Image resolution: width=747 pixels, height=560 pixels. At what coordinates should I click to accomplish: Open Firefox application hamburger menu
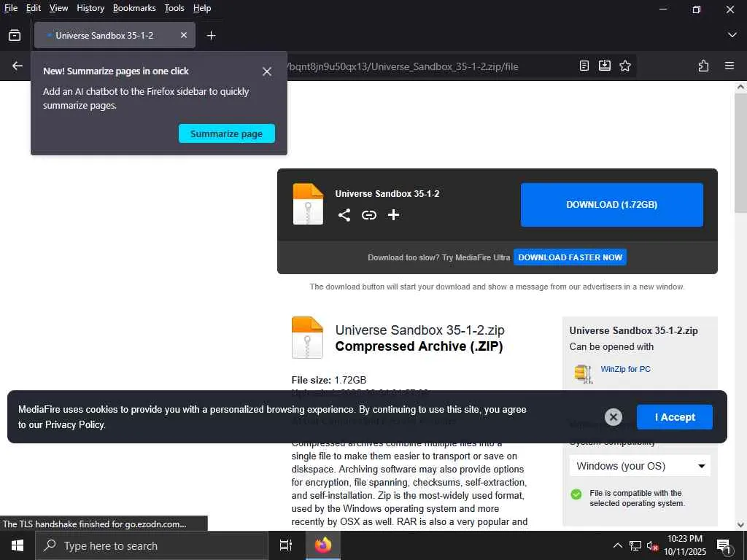(729, 66)
